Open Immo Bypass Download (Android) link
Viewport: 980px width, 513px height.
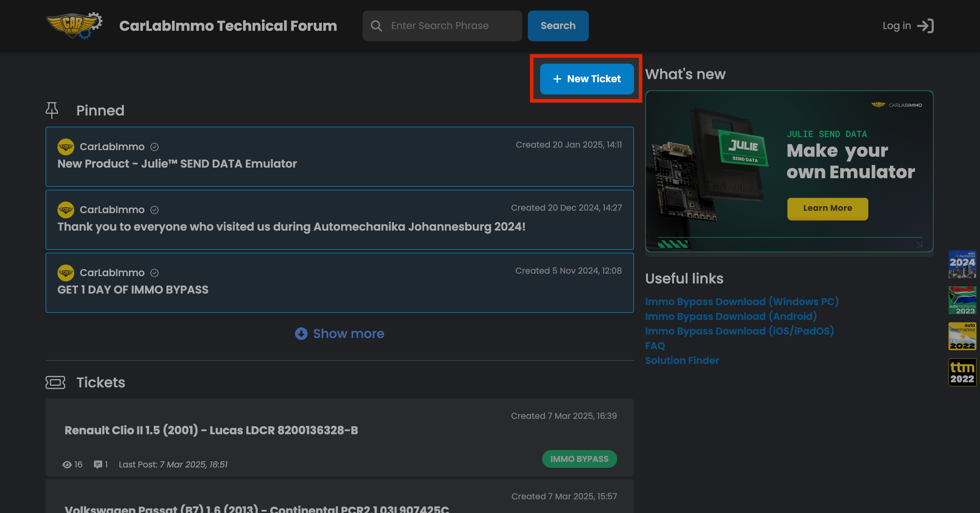coord(731,316)
